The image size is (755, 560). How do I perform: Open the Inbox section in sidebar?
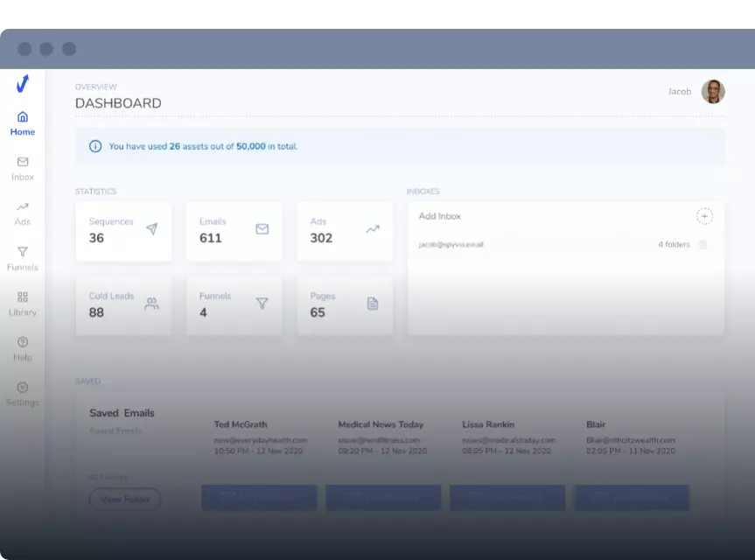pos(23,169)
